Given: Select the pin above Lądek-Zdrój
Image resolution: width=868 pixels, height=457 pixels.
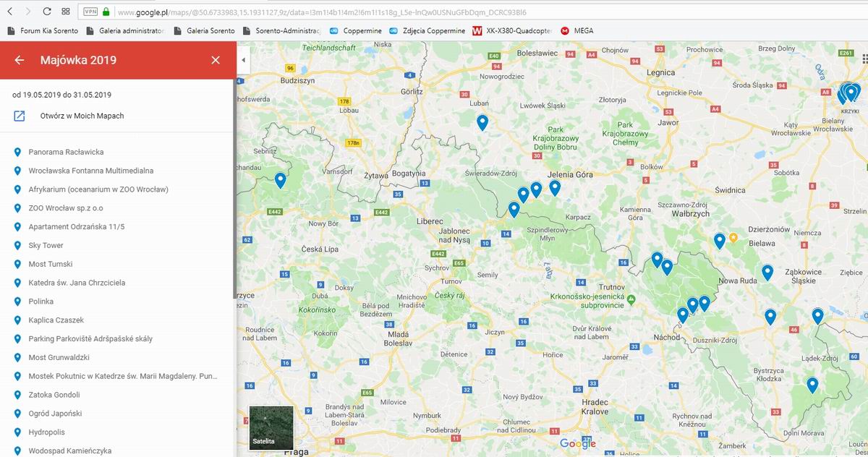Looking at the screenshot, I should 817,315.
